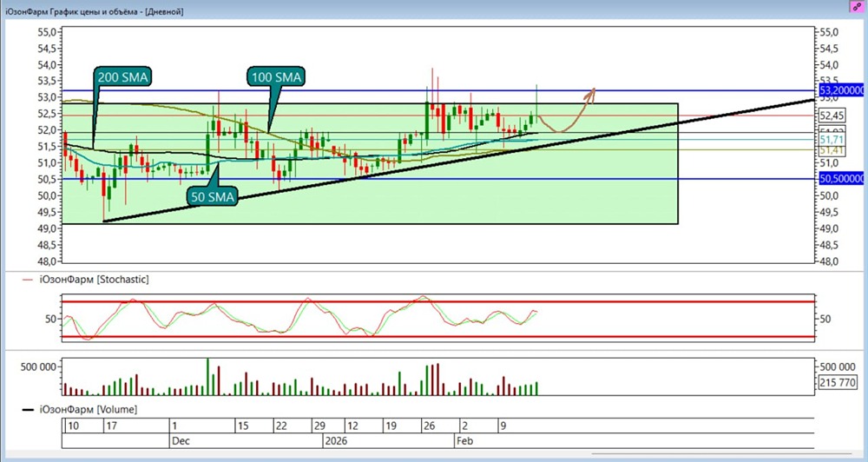Screen dimensions: 868x462
Task: Select the '200 SMA' callout label
Action: 123,77
